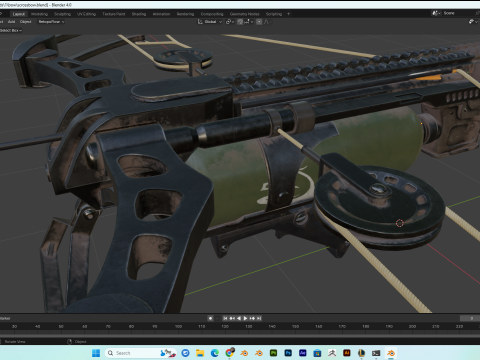This screenshot has height=360, width=480.
Task: Open the Add menu in viewport header
Action: (12, 22)
